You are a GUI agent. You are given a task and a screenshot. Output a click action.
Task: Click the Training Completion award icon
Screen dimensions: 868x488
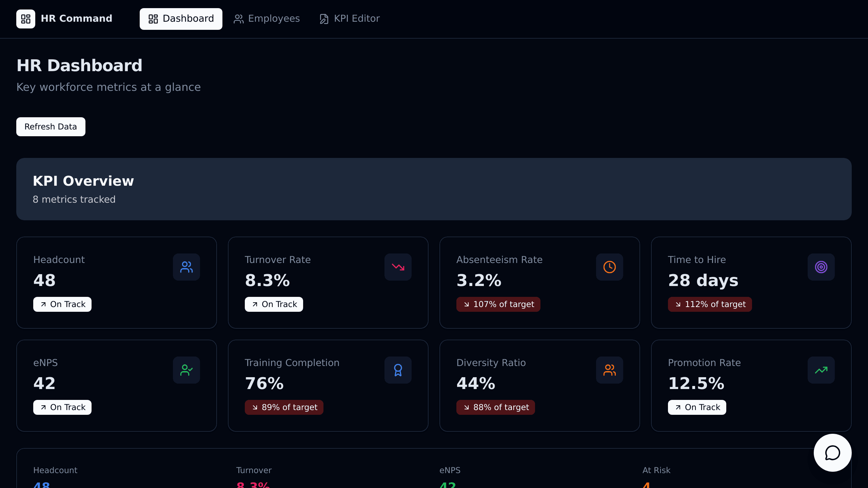pos(398,370)
